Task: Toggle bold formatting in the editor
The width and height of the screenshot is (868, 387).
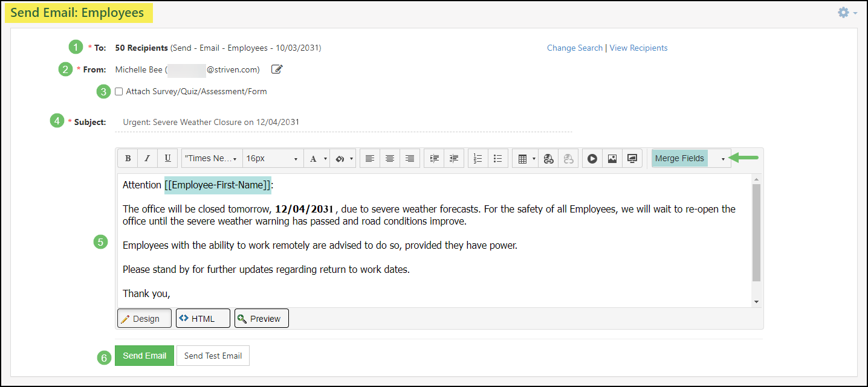Action: pyautogui.click(x=128, y=158)
